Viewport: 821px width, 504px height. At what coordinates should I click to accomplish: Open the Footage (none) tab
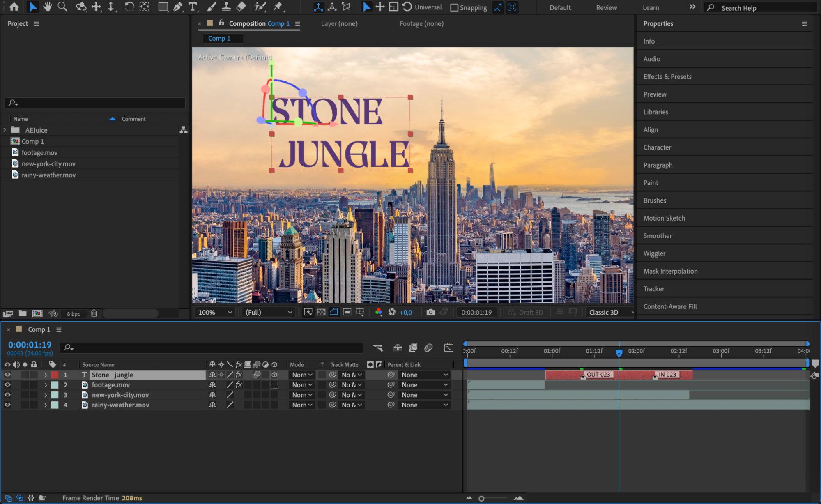point(421,24)
